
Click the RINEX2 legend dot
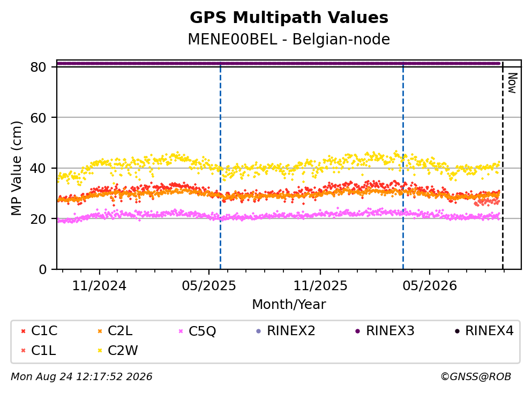click(x=259, y=331)
